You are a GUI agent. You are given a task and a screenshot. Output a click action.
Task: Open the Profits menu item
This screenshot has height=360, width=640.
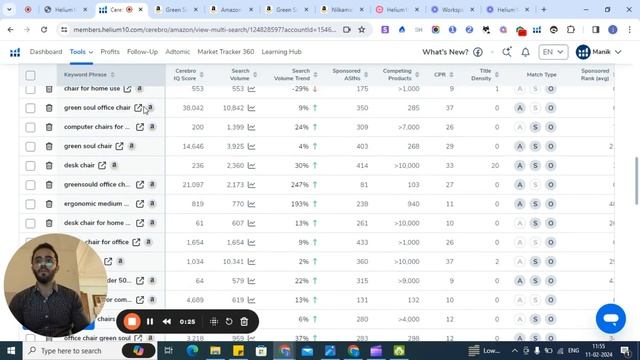point(110,52)
